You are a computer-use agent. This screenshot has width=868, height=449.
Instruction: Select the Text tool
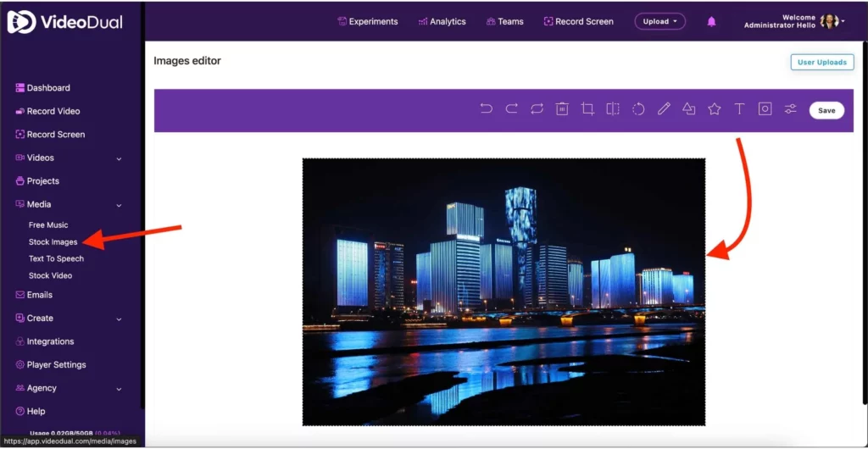point(739,109)
